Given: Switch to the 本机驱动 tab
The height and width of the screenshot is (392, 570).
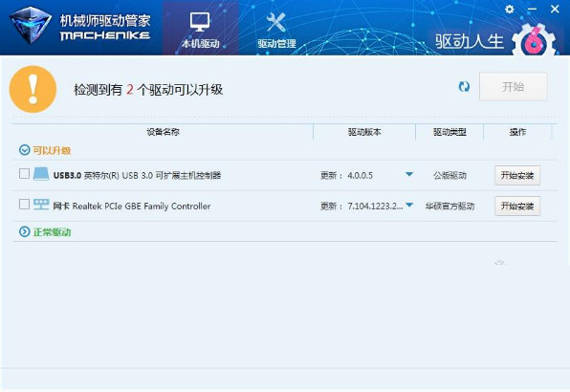Looking at the screenshot, I should 200,29.
